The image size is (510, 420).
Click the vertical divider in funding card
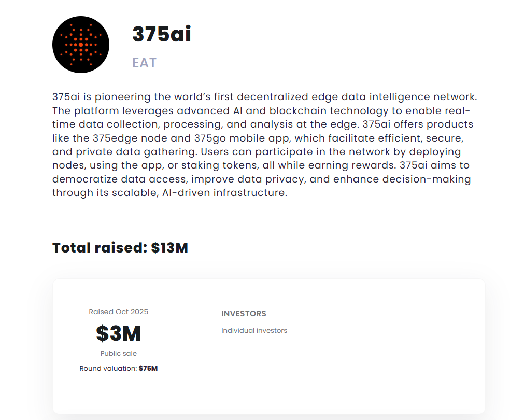pyautogui.click(x=185, y=346)
